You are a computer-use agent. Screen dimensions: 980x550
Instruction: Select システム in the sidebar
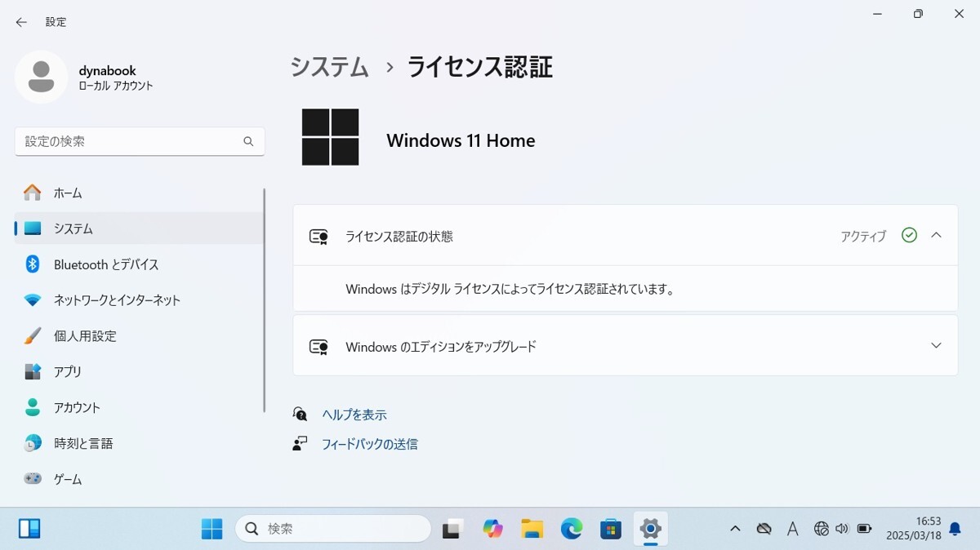(139, 228)
